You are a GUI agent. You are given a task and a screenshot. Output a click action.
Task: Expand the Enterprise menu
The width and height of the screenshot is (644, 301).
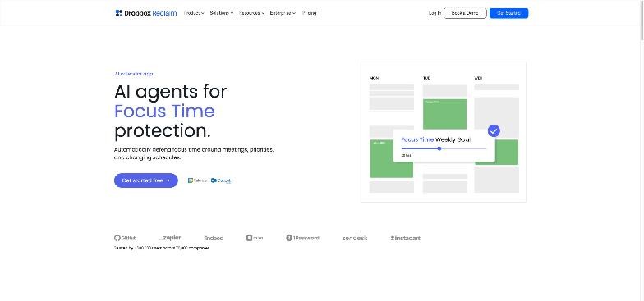click(283, 13)
